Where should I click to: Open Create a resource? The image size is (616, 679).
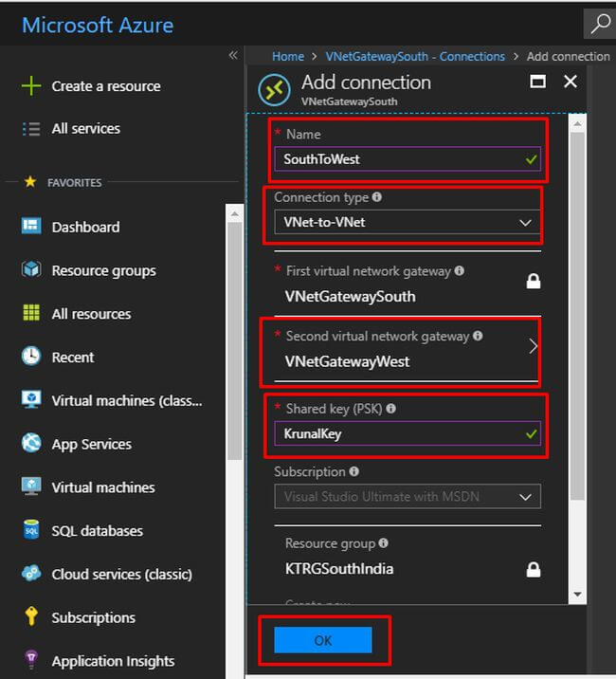click(106, 86)
